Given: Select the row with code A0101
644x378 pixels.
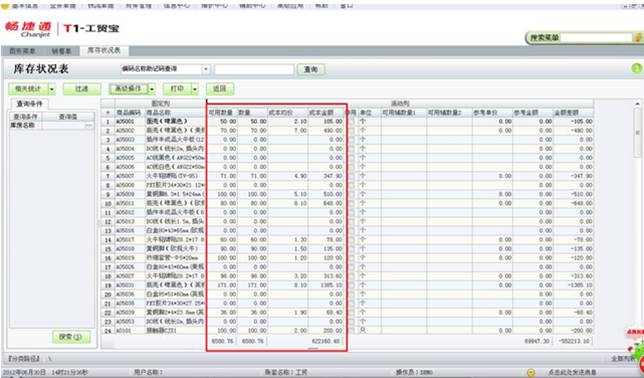Looking at the screenshot, I should [347, 330].
